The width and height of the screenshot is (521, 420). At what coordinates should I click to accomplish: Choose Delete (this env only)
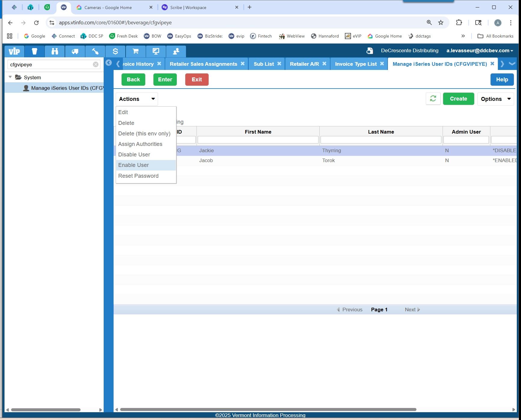(x=146, y=134)
